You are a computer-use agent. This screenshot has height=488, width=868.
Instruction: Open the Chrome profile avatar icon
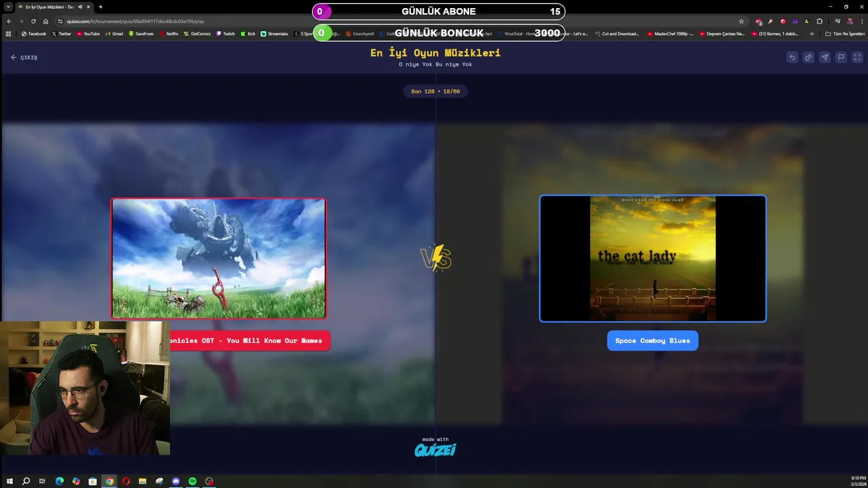click(850, 21)
